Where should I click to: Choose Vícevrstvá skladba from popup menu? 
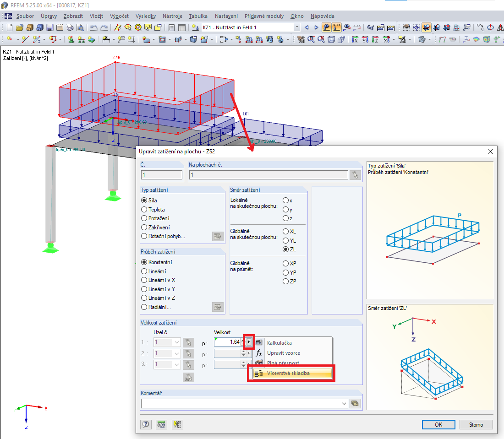click(292, 373)
